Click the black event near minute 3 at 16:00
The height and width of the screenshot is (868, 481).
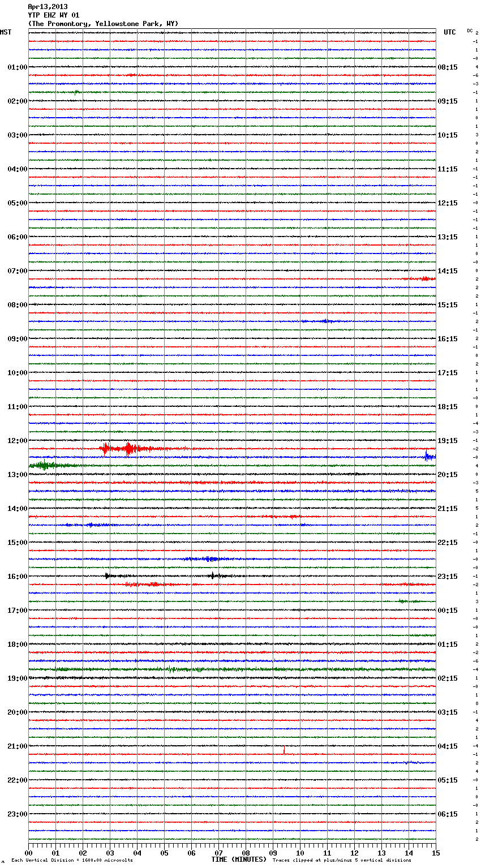tap(108, 576)
